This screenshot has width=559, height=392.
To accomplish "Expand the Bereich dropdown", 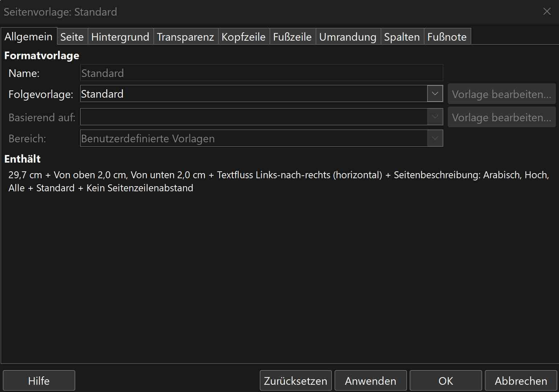I will [435, 138].
